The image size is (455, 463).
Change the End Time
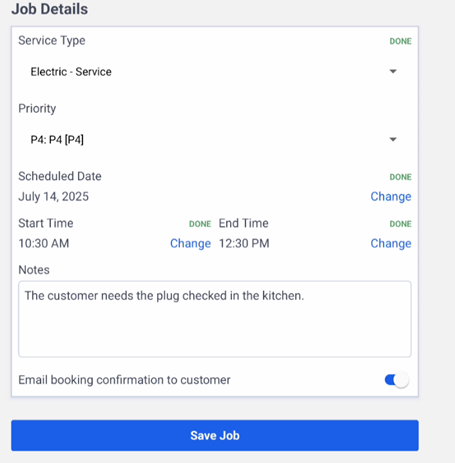(391, 244)
